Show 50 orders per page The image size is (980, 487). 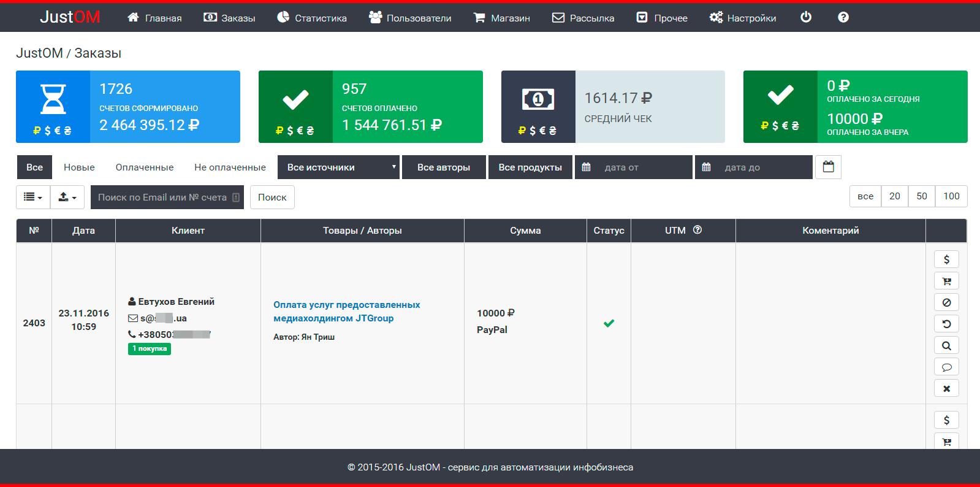coord(922,196)
